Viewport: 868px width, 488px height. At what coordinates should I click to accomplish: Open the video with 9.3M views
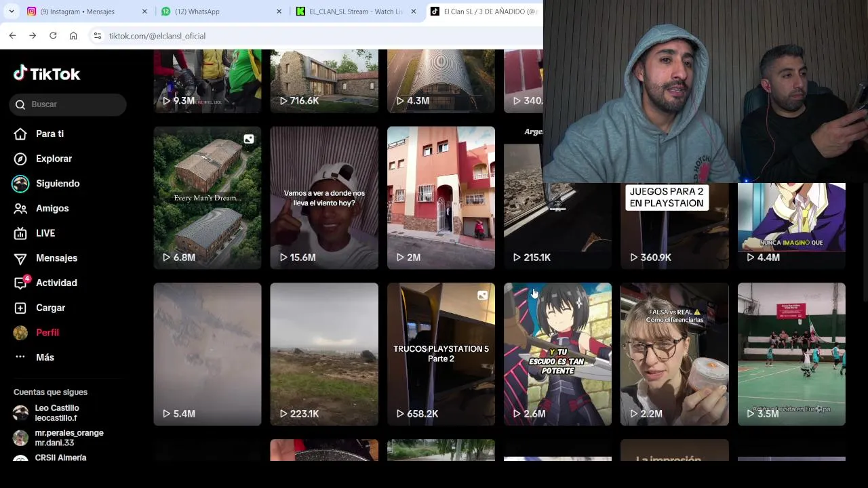coord(208,81)
